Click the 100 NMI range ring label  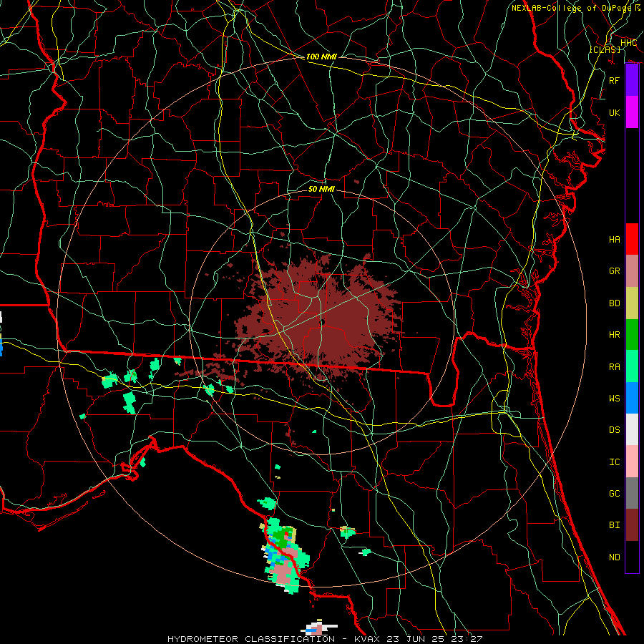(321, 57)
